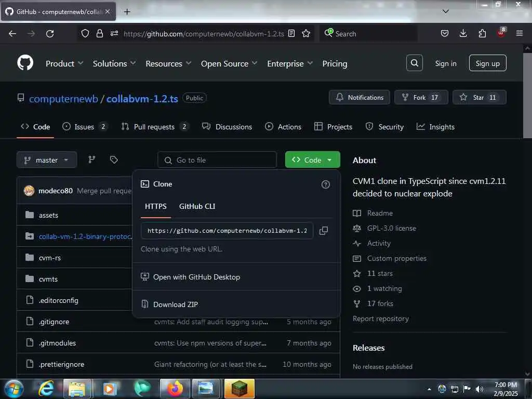View branches using the branch icon
Image resolution: width=532 pixels, height=399 pixels.
[92, 159]
